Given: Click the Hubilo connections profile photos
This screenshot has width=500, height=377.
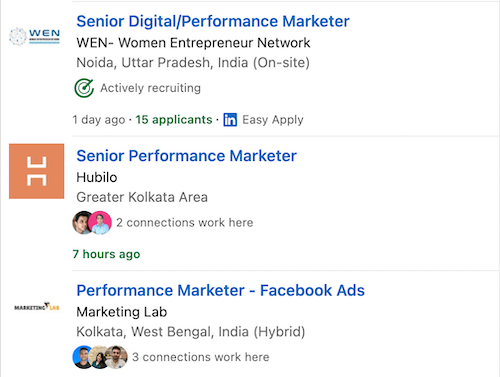Looking at the screenshot, I should [92, 223].
